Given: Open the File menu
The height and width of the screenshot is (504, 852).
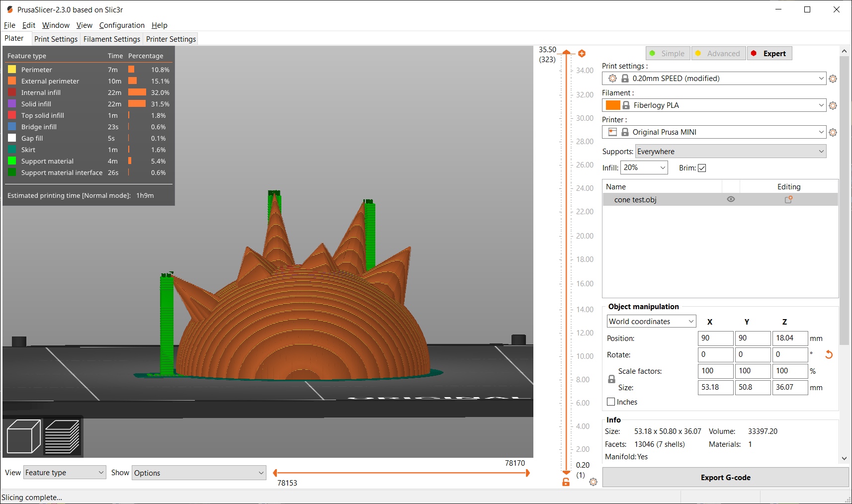Looking at the screenshot, I should (x=9, y=25).
